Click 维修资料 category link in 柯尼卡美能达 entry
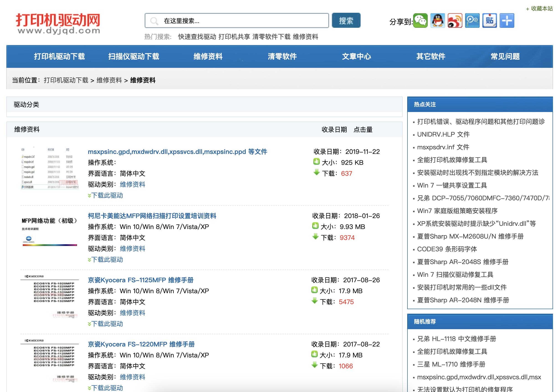The width and height of the screenshot is (558, 392). click(133, 248)
